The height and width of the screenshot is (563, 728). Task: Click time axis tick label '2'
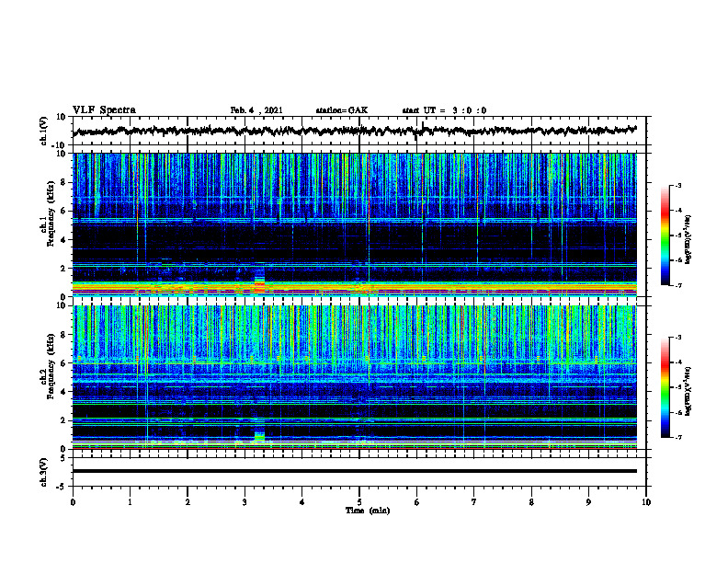click(x=188, y=502)
